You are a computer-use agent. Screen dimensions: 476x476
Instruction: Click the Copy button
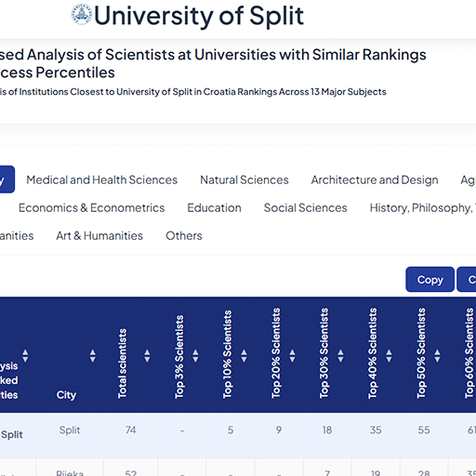coord(430,280)
